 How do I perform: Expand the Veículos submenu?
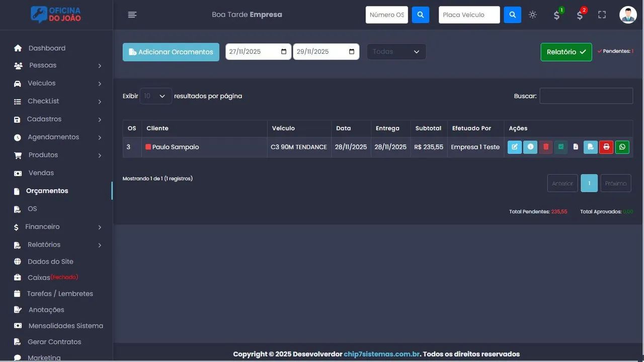pyautogui.click(x=100, y=84)
